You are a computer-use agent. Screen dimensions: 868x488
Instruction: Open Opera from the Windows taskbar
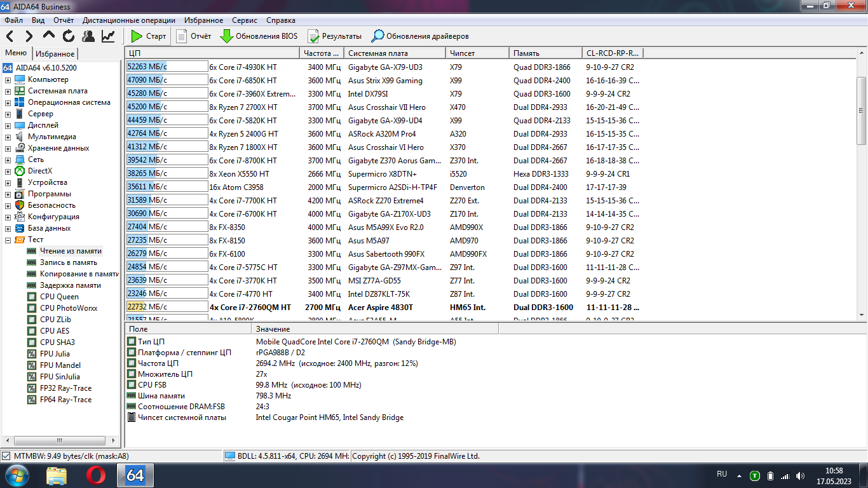tap(96, 475)
